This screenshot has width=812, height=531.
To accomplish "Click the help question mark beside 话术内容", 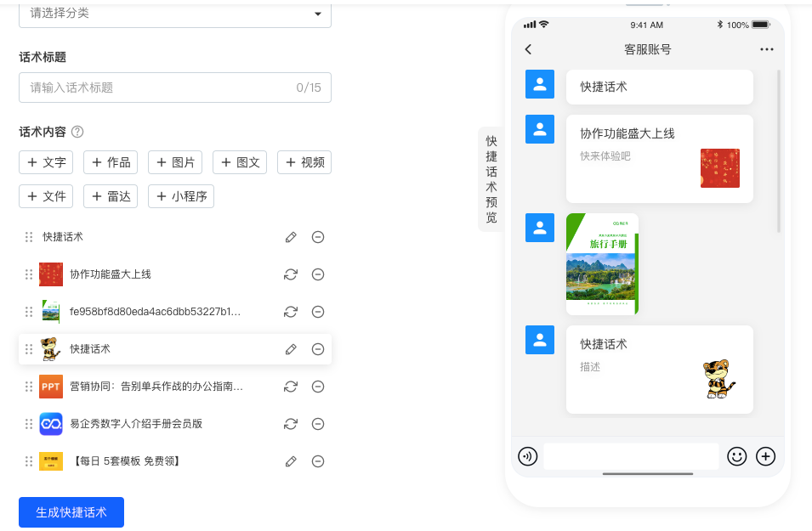I will 77,132.
